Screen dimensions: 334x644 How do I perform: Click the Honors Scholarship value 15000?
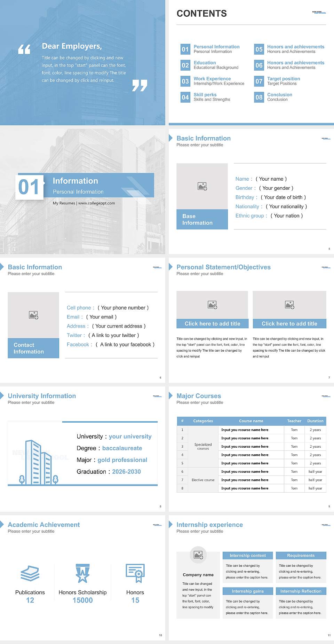(x=83, y=600)
